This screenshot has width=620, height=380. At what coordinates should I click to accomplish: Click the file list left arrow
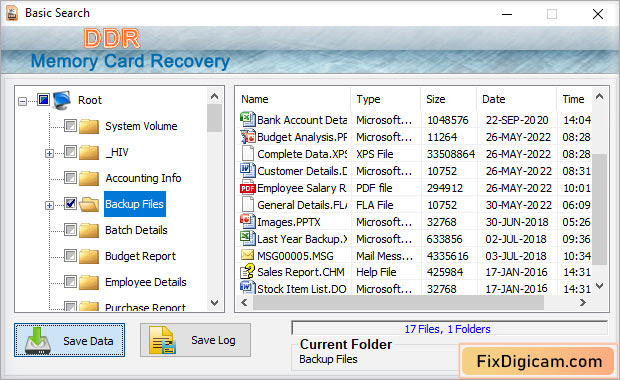pos(244,303)
